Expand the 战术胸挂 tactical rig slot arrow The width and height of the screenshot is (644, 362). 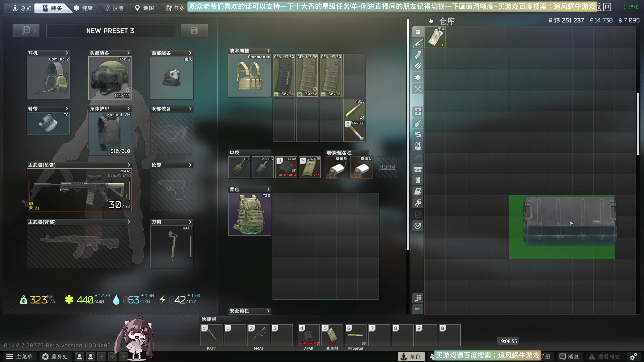(x=268, y=51)
